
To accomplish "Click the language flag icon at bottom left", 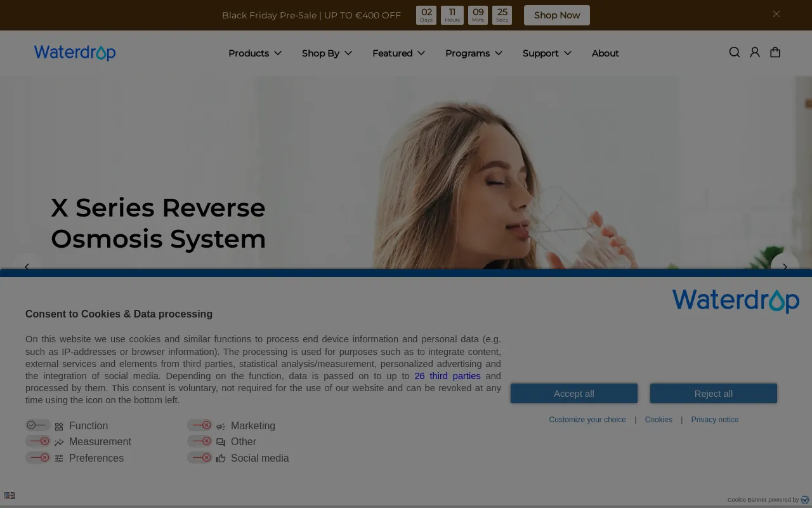I will [10, 495].
